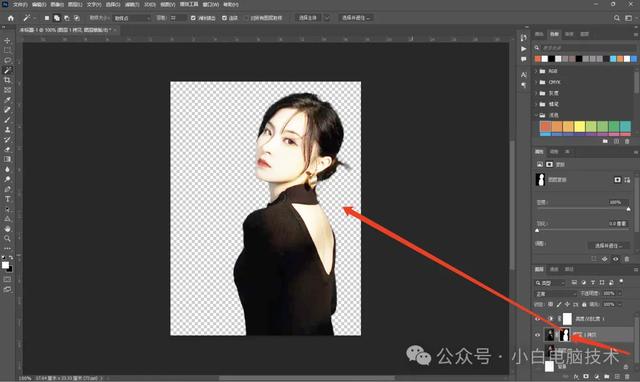
Task: Click the Select and Mask button
Action: click(356, 18)
